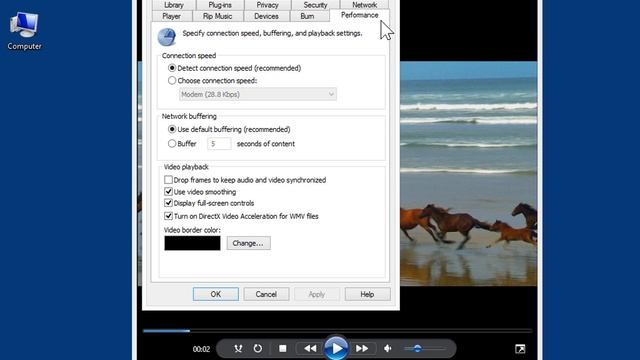Viewport: 640px width, 360px height.
Task: Click the Next/fast-forward button
Action: tap(362, 349)
